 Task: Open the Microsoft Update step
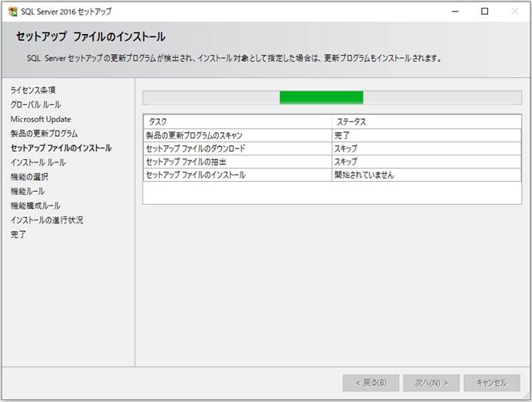tap(41, 119)
